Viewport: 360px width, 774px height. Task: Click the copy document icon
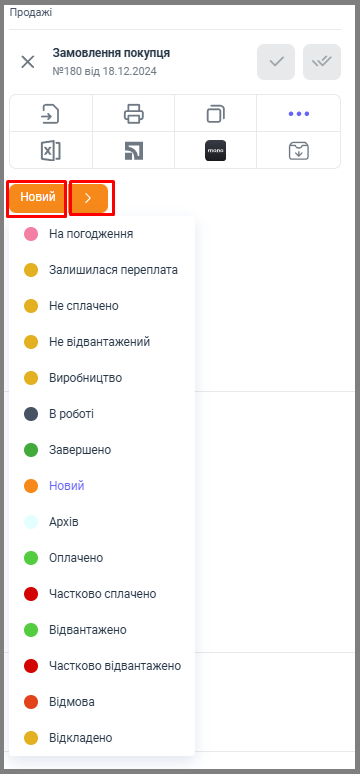[x=215, y=114]
